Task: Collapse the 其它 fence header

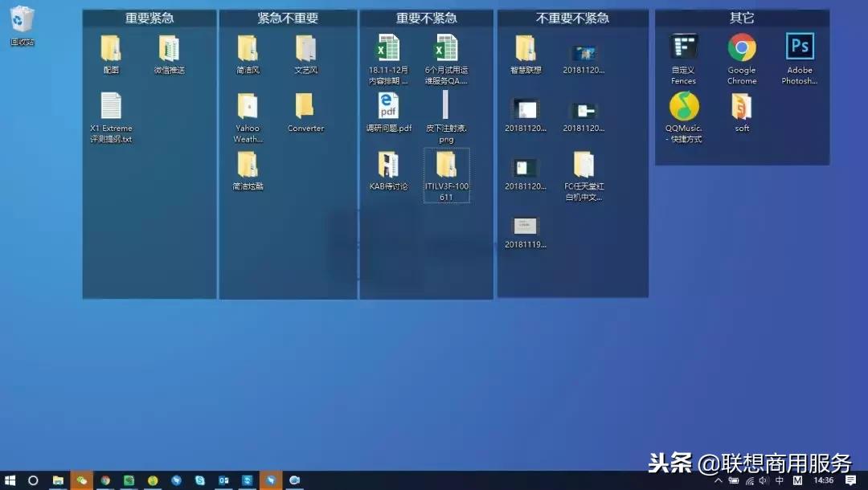Action: click(741, 17)
